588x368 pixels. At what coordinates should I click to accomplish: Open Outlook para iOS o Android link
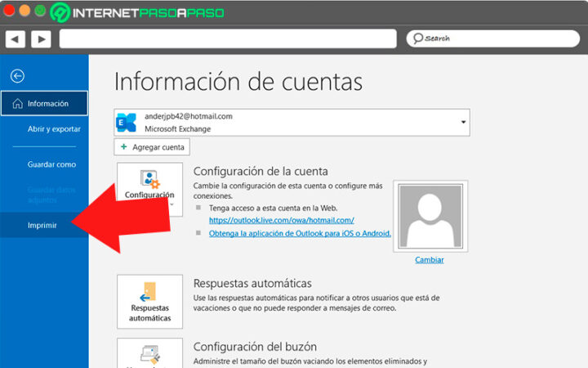tap(300, 233)
